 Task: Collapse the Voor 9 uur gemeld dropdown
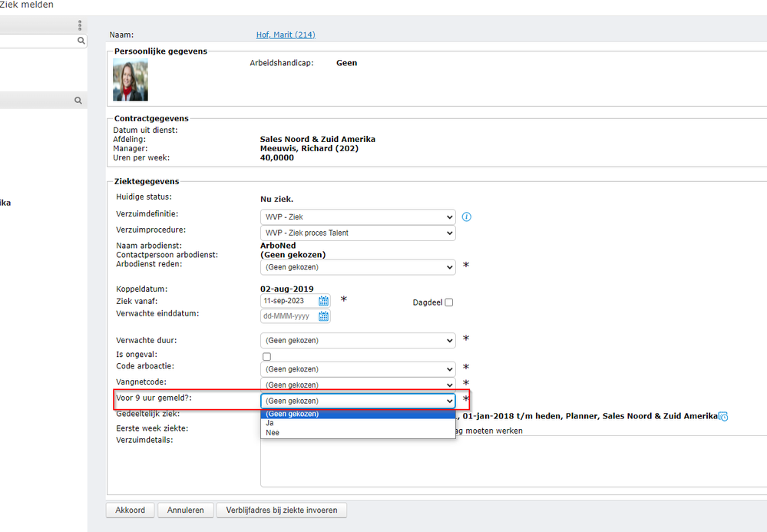358,401
